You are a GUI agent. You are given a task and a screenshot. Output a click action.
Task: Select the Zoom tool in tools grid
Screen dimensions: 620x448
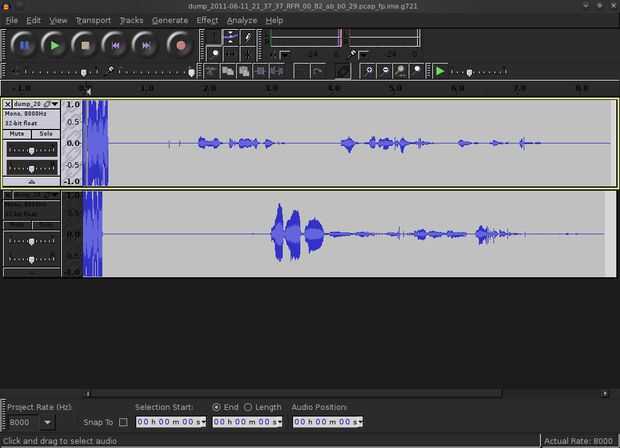(214, 53)
